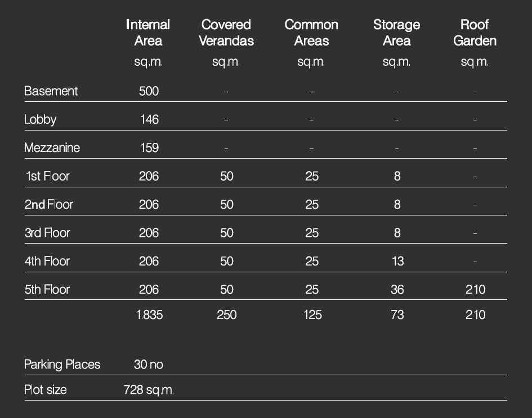Click the Storage Area column header
Image resolution: width=532 pixels, height=418 pixels.
click(396, 33)
